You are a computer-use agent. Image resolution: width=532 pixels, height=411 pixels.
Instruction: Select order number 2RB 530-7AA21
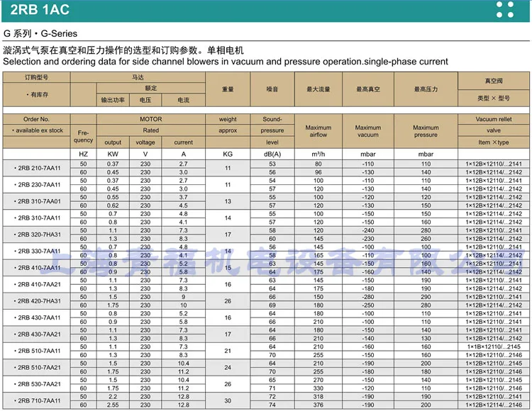[x=39, y=384]
